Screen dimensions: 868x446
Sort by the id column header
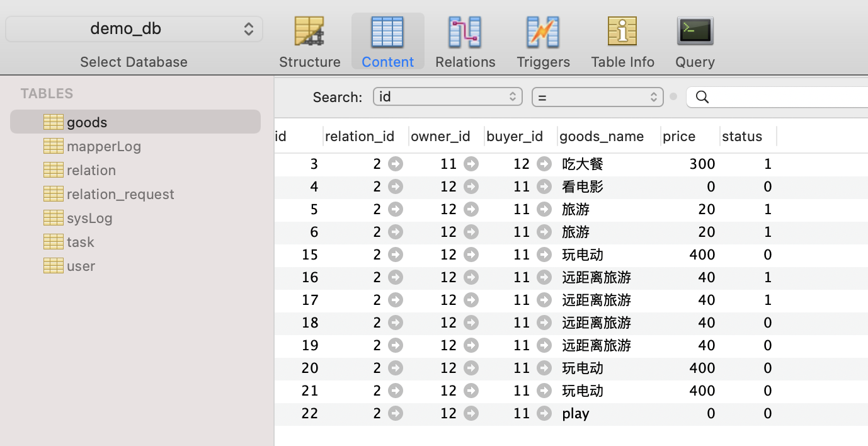coord(299,137)
